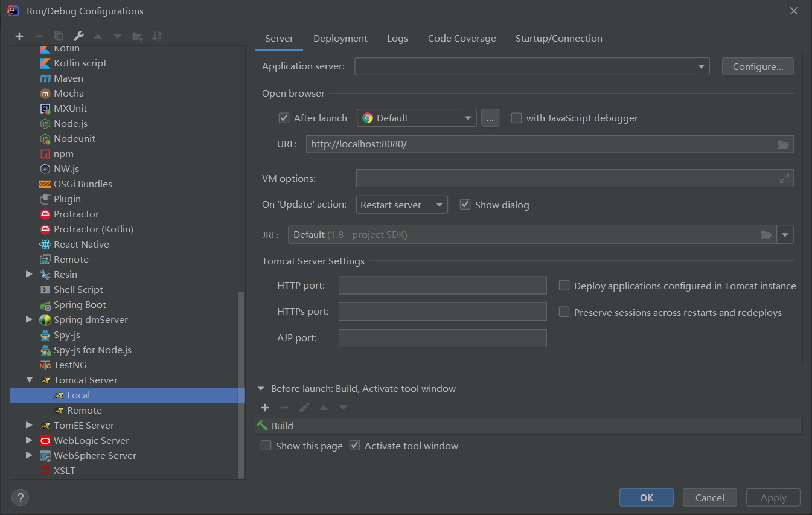Select the TestNG template icon

click(45, 365)
